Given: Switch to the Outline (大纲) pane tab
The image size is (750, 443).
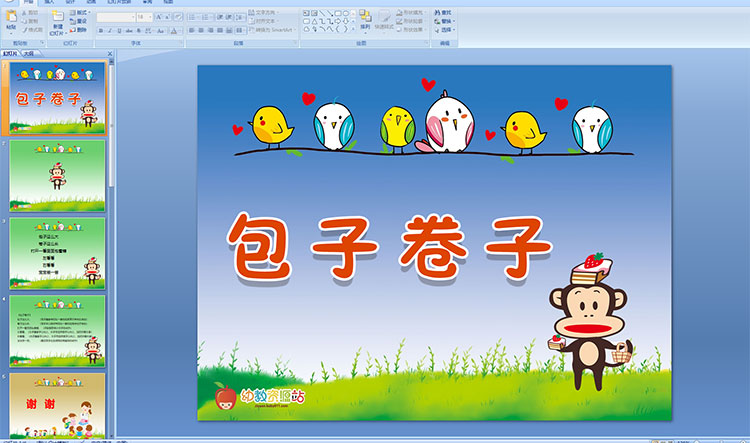Looking at the screenshot, I should click(x=29, y=53).
